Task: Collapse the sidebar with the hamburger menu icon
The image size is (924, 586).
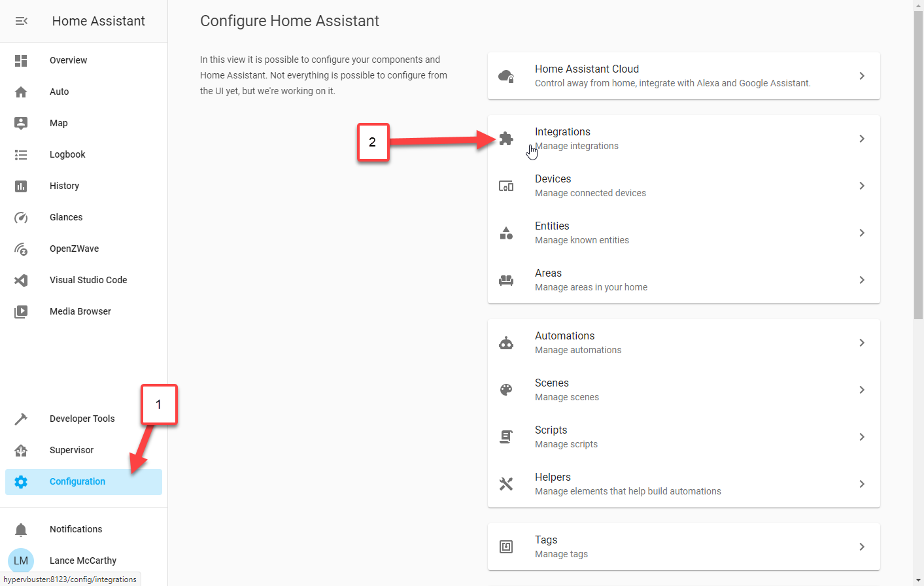Action: [21, 21]
